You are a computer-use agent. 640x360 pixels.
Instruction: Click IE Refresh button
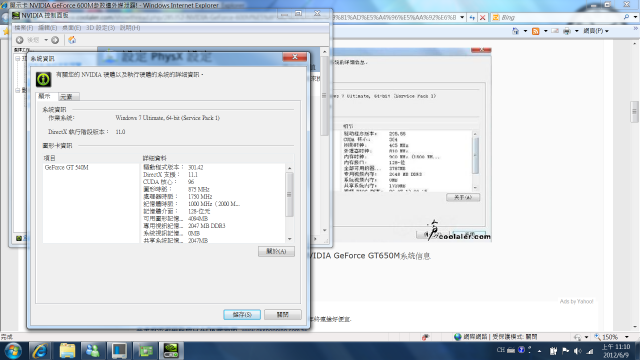point(472,18)
